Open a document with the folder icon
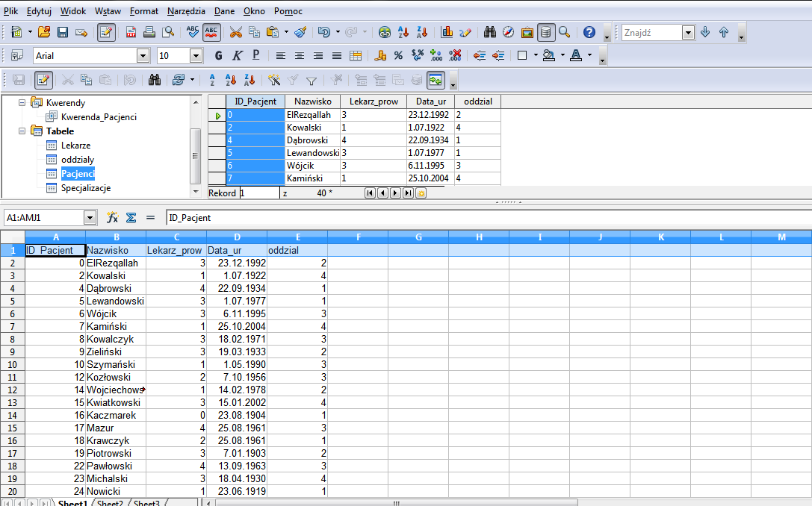This screenshot has width=812, height=506. [x=44, y=33]
